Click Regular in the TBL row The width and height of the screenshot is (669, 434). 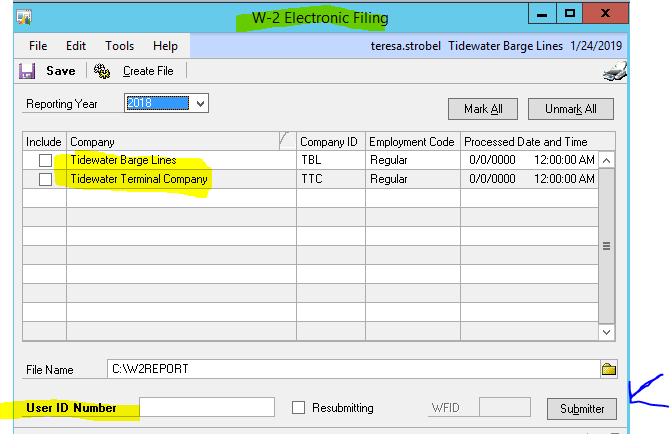click(x=413, y=160)
